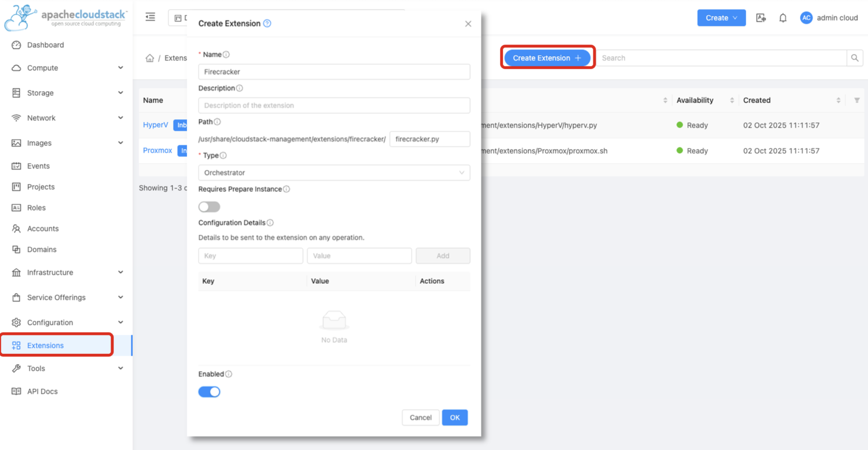Viewport: 868px width, 450px height.
Task: Disable the Enabled toggle
Action: [x=209, y=391]
